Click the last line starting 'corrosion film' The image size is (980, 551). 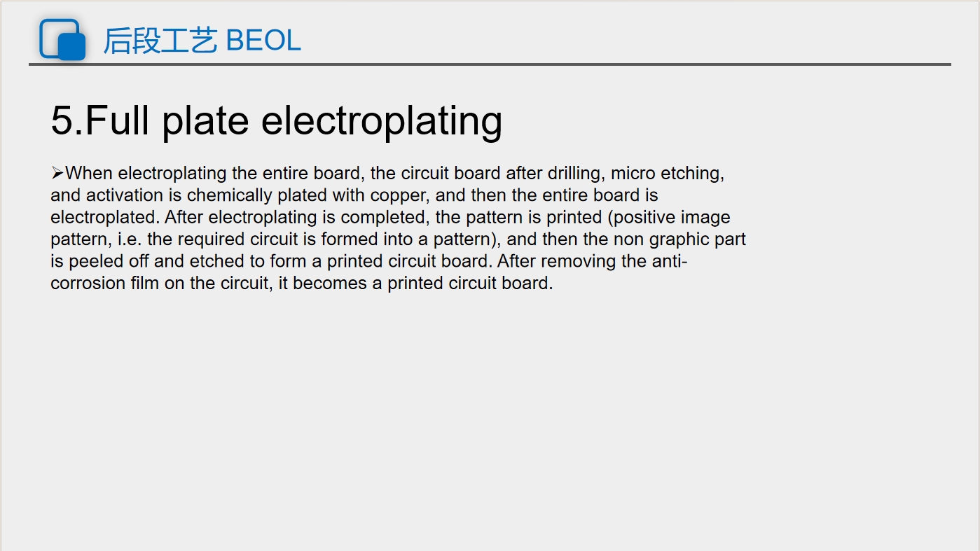302,283
